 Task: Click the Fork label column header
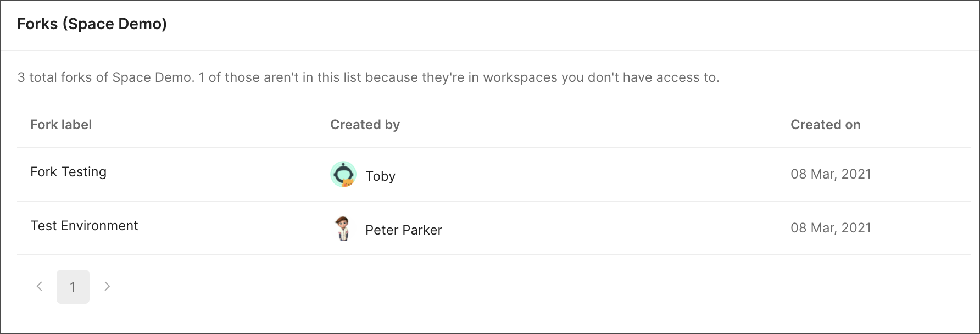pos(61,125)
